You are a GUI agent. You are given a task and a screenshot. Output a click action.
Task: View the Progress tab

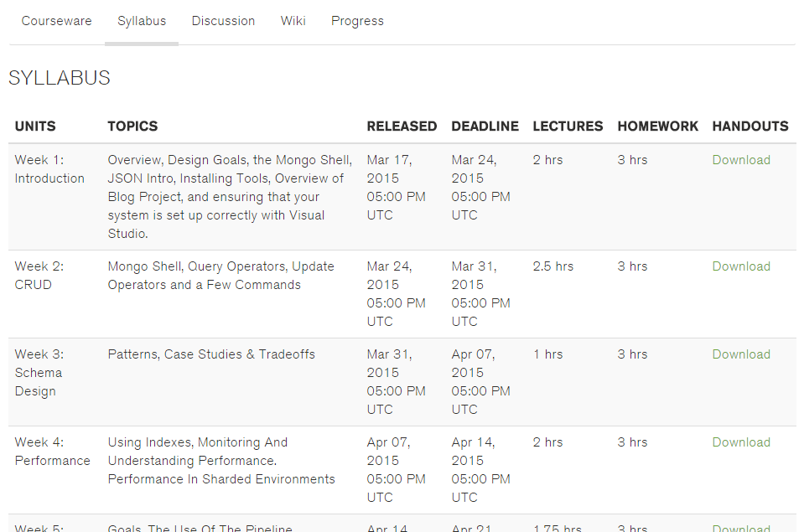[357, 21]
